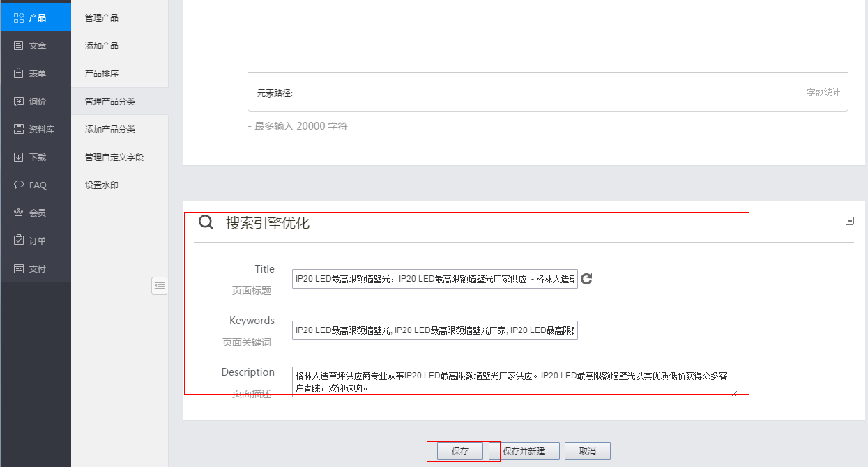Click inside the Description page 描述 text area
Image resolution: width=868 pixels, height=467 pixels.
tap(514, 381)
